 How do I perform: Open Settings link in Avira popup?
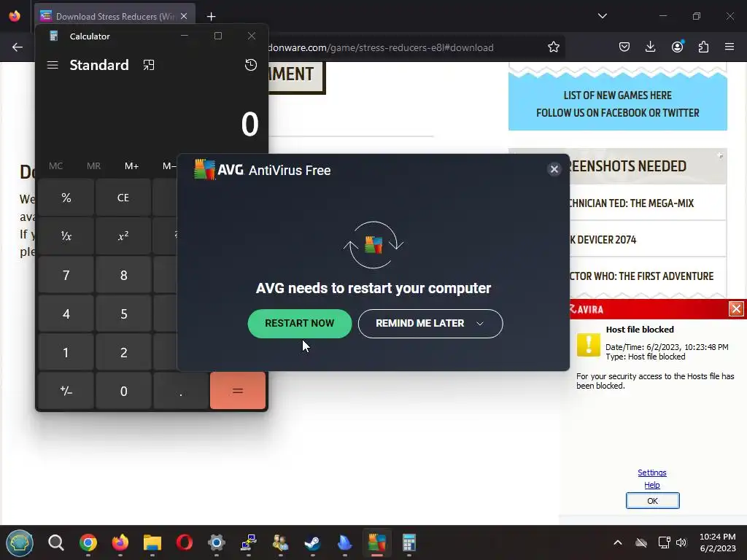pos(651,472)
